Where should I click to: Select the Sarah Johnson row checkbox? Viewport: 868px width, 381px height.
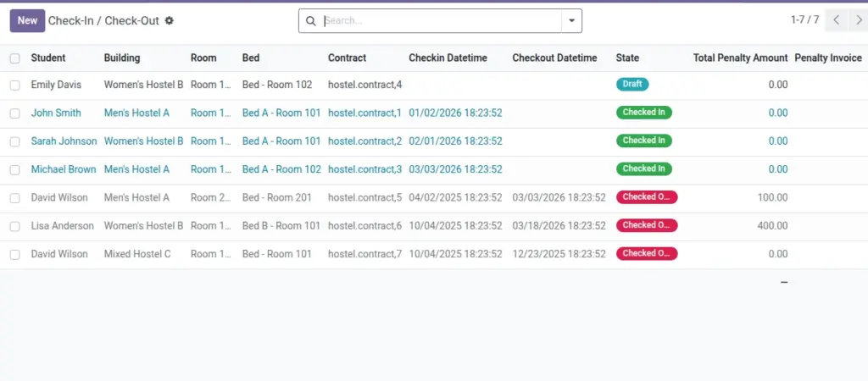15,141
